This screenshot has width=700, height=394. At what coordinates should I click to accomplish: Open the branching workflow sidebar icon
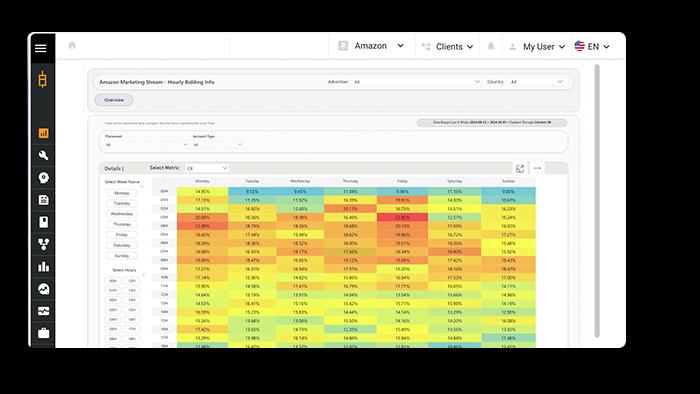click(43, 244)
